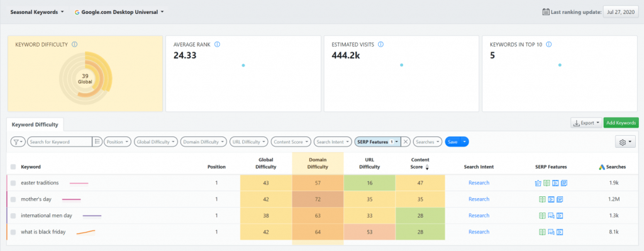Open the arrow next to the Save button
The width and height of the screenshot is (644, 251).
[465, 142]
